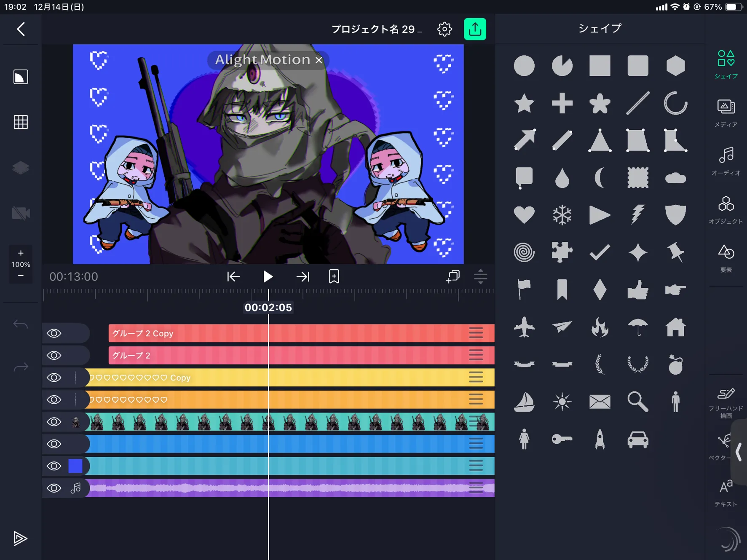
Task: Add the airplane shape
Action: pyautogui.click(x=524, y=327)
